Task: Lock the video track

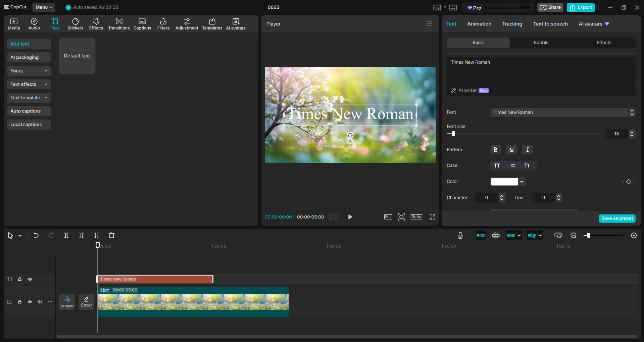Action: (x=19, y=302)
